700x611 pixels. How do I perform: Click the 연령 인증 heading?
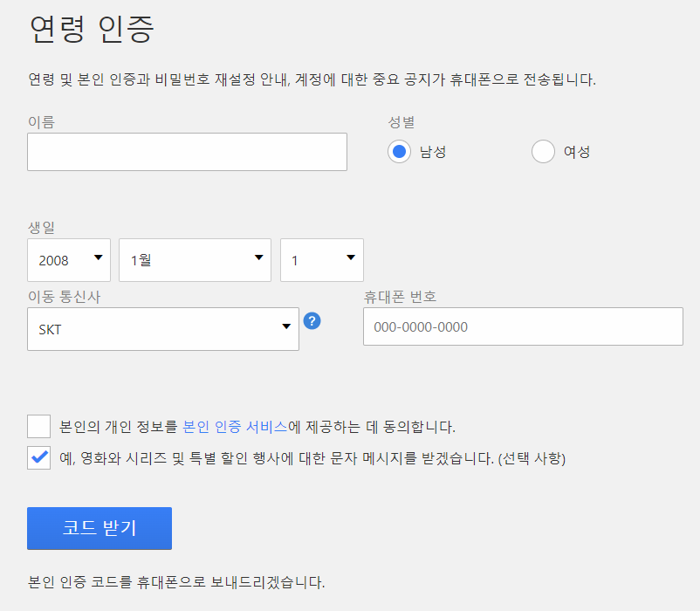coord(92,29)
